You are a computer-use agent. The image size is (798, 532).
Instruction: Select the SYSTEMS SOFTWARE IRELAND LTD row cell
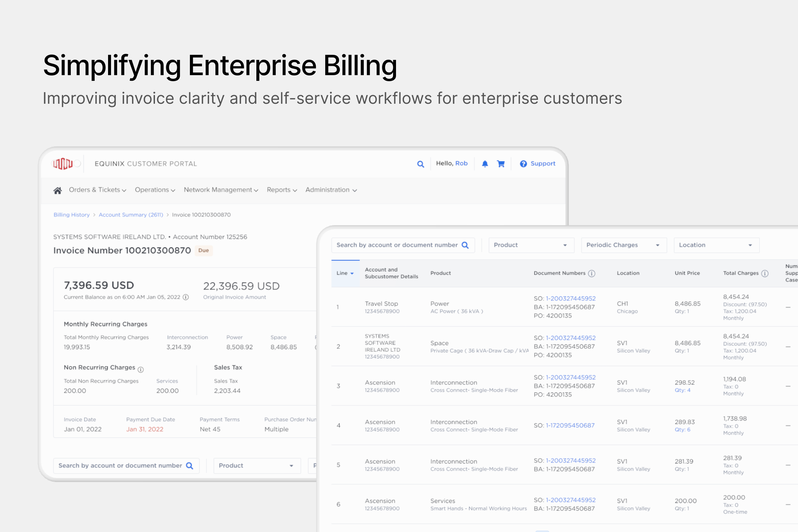point(382,346)
